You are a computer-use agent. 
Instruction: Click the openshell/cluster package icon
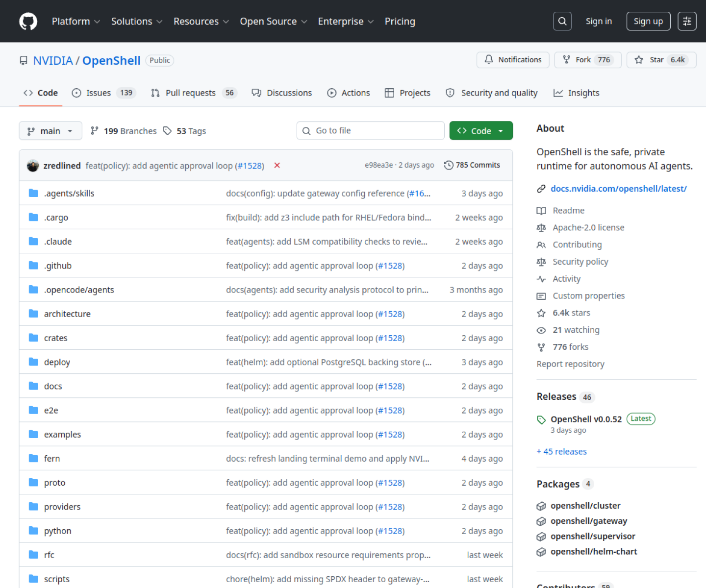541,506
